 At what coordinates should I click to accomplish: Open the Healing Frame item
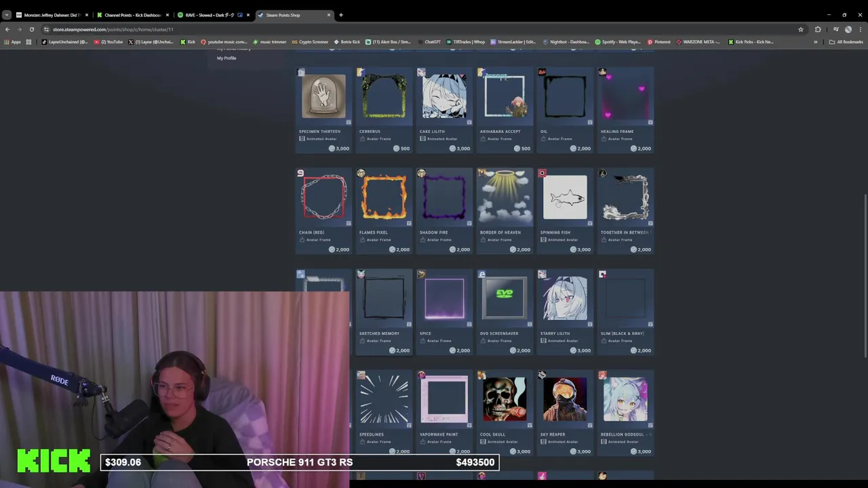(x=625, y=110)
